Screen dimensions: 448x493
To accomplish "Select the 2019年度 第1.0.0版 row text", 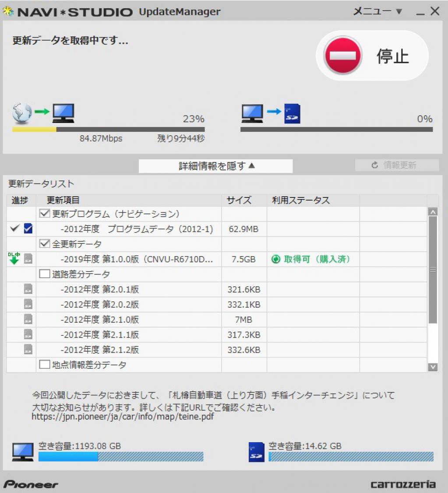I will [137, 259].
